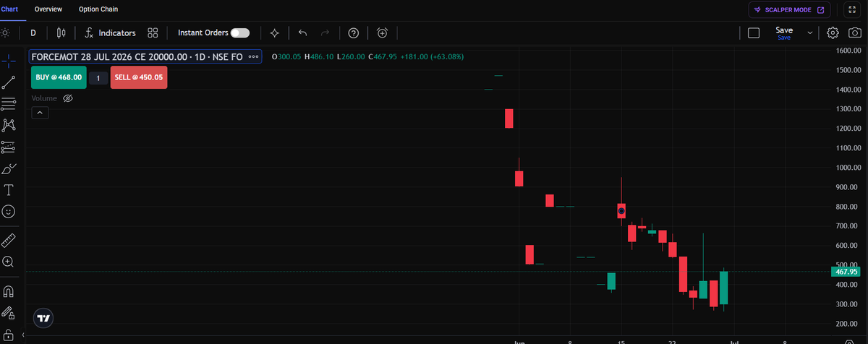This screenshot has height=344, width=868.
Task: Click the 300.00 price axis label
Action: 847,304
